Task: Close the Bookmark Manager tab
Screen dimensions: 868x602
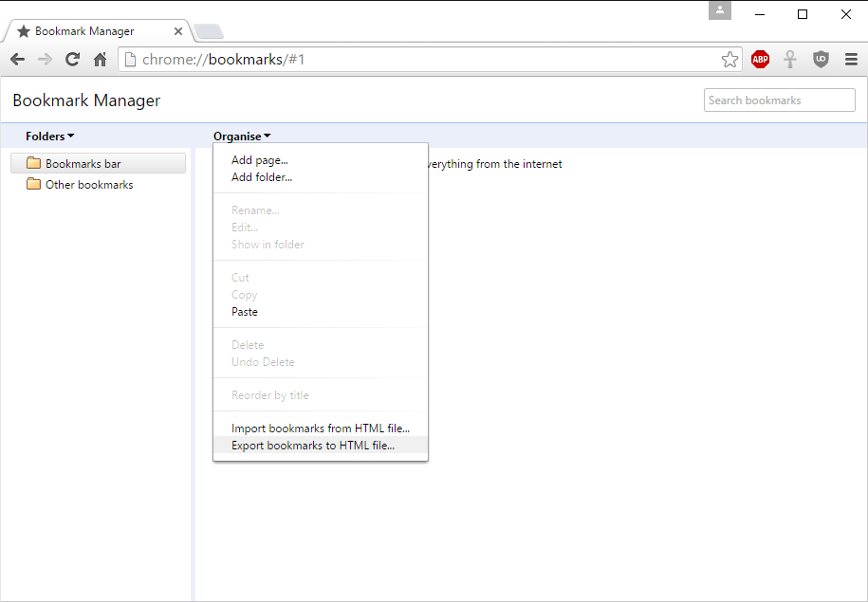Action: click(177, 31)
